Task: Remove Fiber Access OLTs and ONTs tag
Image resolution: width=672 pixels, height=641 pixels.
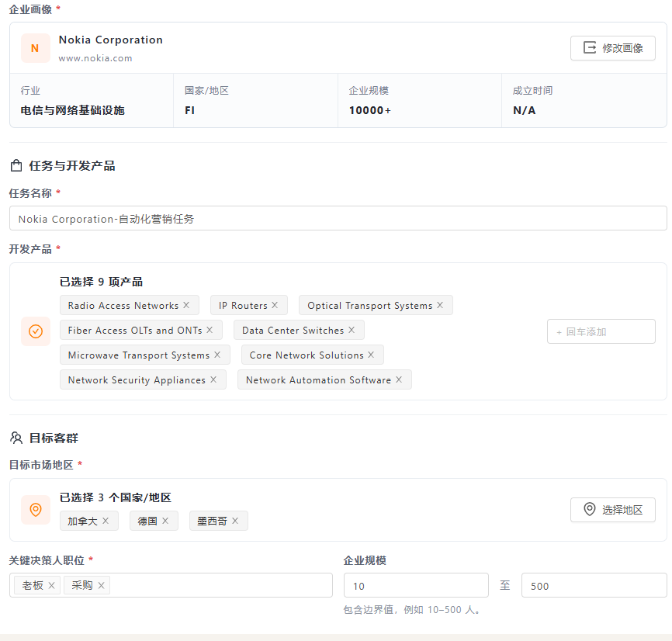Action: coord(210,330)
